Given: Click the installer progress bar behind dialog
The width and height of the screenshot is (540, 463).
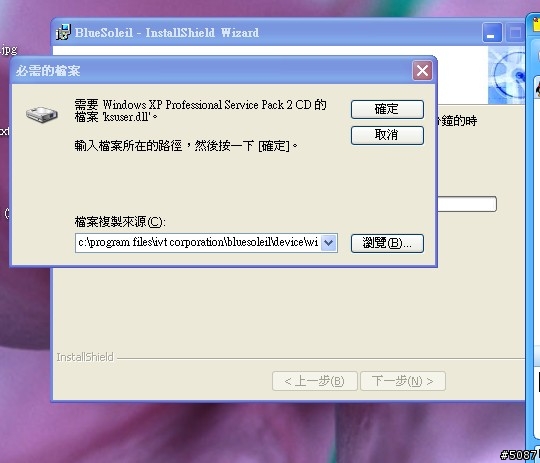Looking at the screenshot, I should click(x=467, y=204).
